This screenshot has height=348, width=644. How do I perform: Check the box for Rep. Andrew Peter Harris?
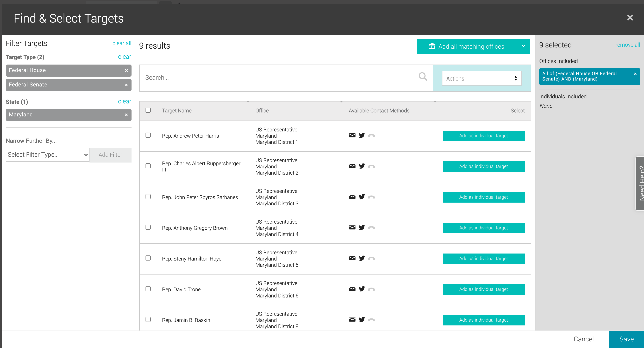coord(148,135)
